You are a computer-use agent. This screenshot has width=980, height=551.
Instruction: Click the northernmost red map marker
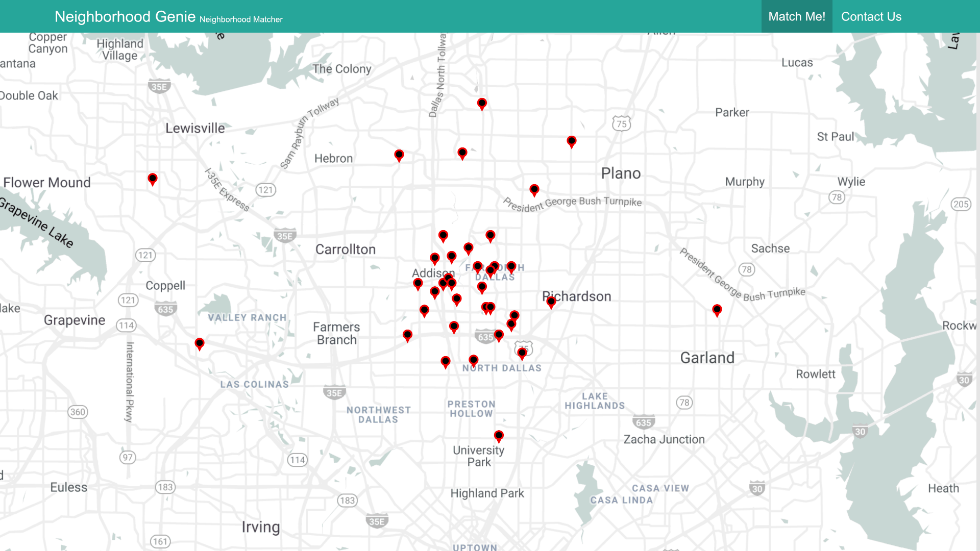pyautogui.click(x=481, y=104)
